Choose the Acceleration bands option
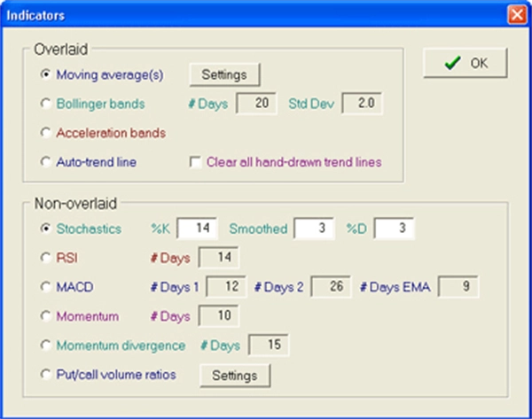 pyautogui.click(x=46, y=133)
